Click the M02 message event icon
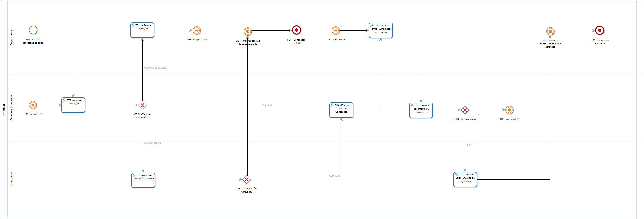 click(550, 31)
